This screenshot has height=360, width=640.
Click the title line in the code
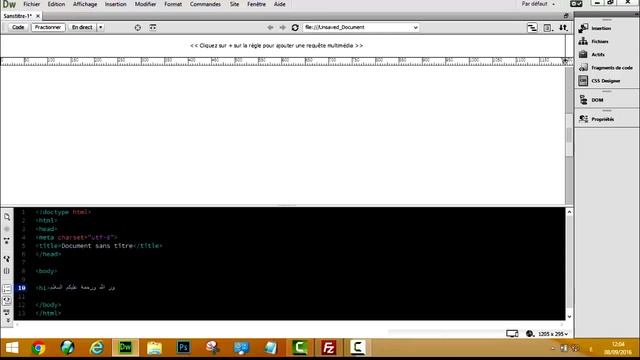point(99,246)
